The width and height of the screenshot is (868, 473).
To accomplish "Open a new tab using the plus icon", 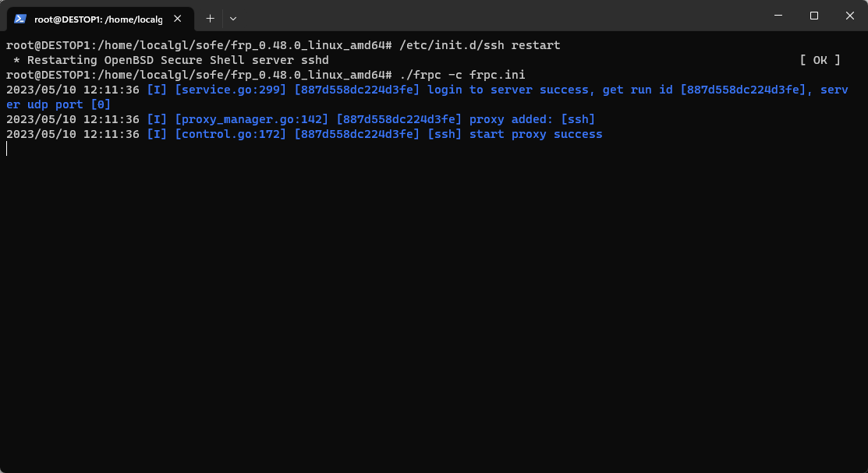I will [x=210, y=17].
